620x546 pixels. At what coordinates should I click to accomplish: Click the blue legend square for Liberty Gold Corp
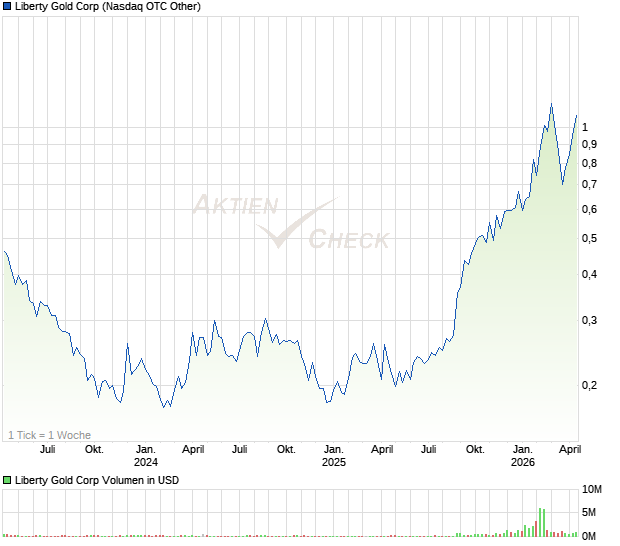pos(7,7)
